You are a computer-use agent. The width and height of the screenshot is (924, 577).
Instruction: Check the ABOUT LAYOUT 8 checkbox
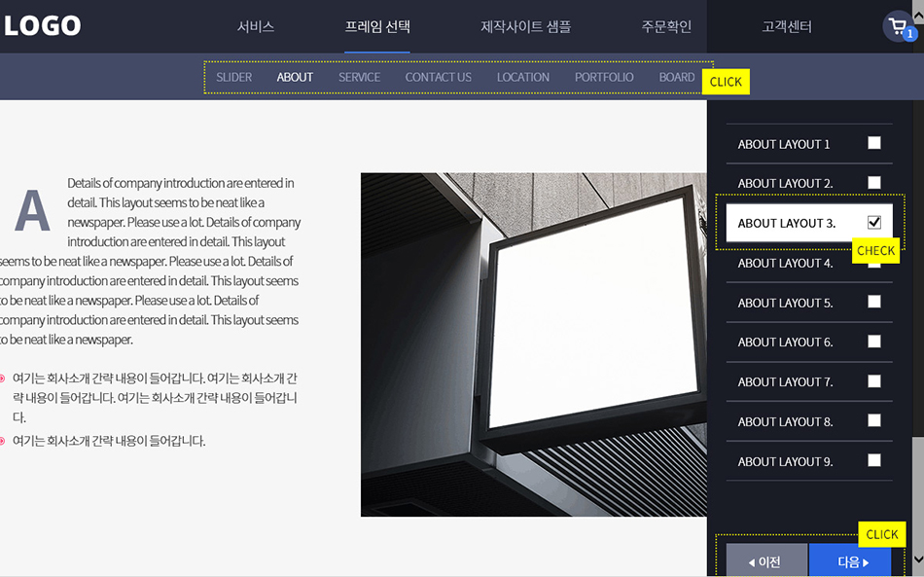[874, 420]
